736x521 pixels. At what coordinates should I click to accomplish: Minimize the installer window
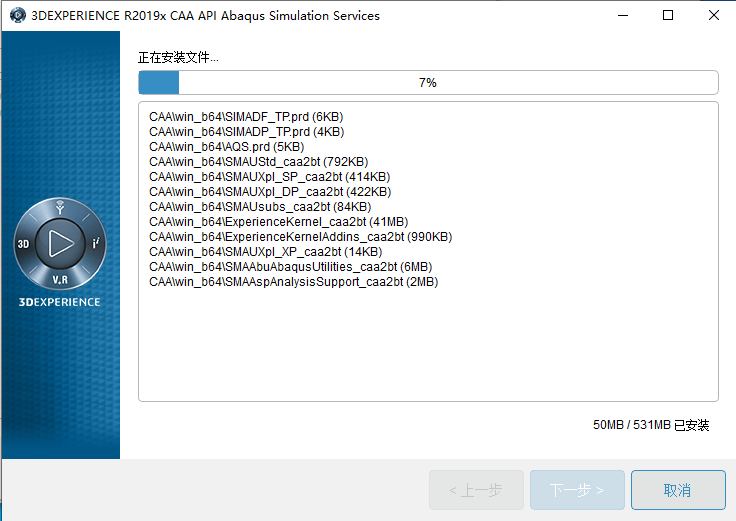coord(623,15)
